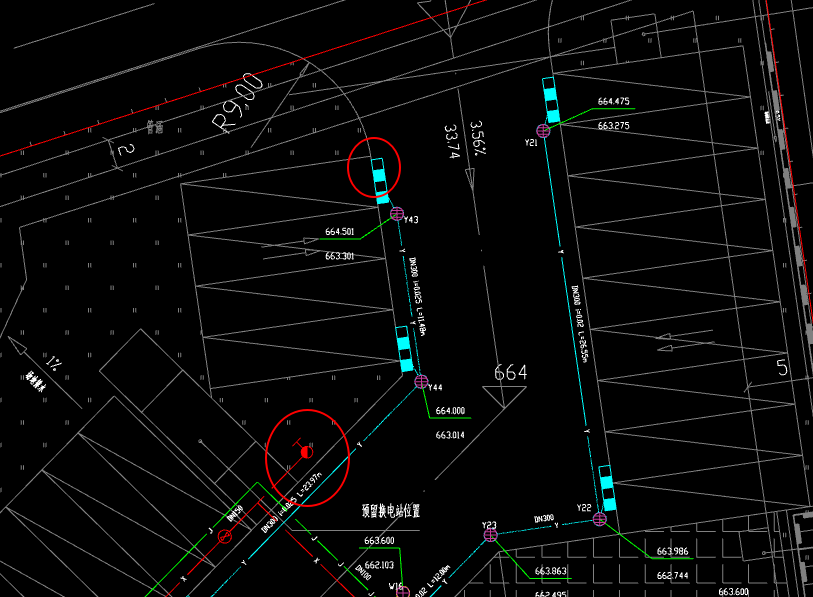Select the cyan rain inlet above Y44

tap(404, 349)
